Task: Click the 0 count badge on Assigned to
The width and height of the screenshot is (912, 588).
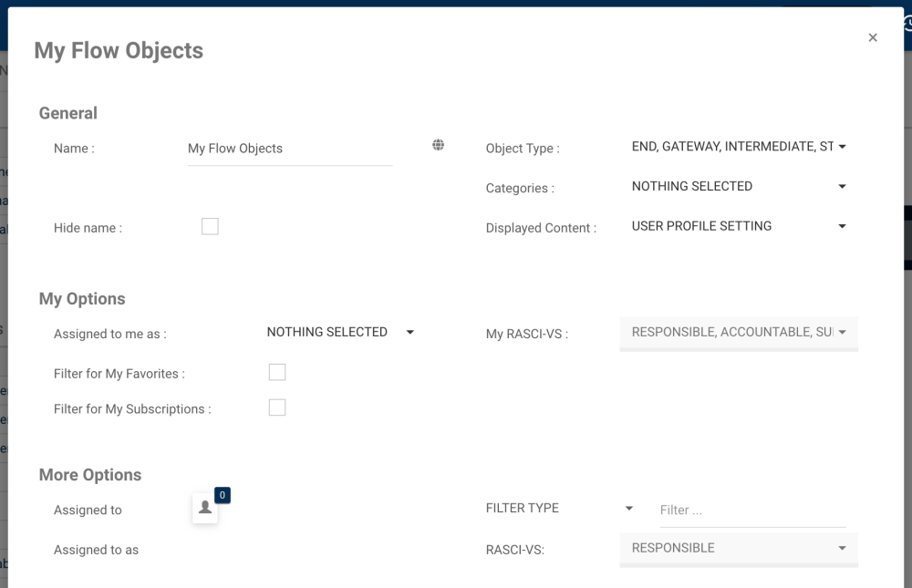Action: tap(223, 495)
